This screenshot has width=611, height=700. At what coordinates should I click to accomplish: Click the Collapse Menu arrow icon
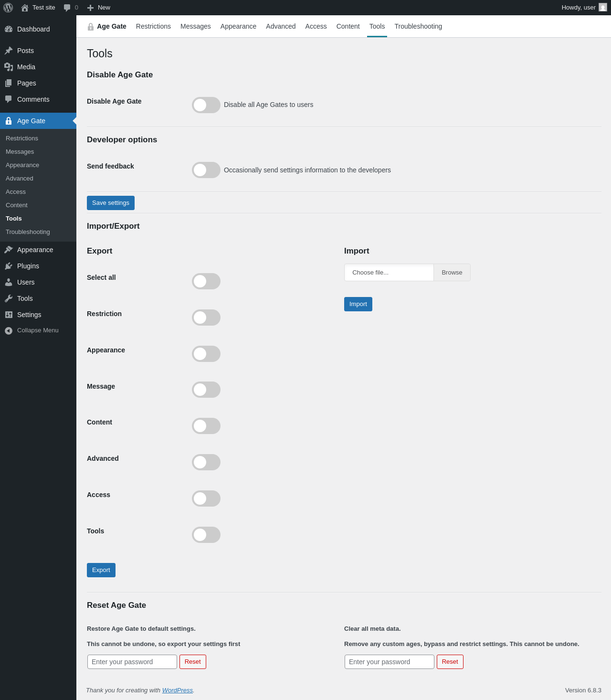coord(9,330)
